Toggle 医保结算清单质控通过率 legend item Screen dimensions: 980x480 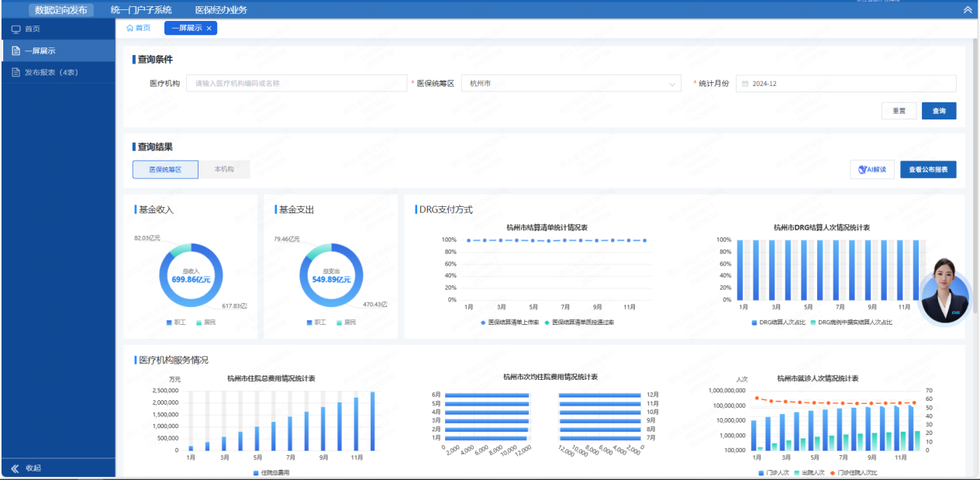(x=579, y=322)
